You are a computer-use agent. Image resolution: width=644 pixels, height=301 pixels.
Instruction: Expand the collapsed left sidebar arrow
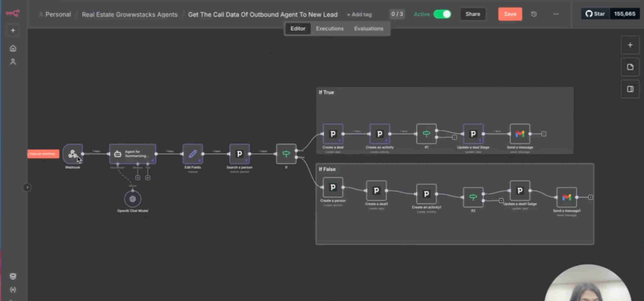[x=27, y=187]
